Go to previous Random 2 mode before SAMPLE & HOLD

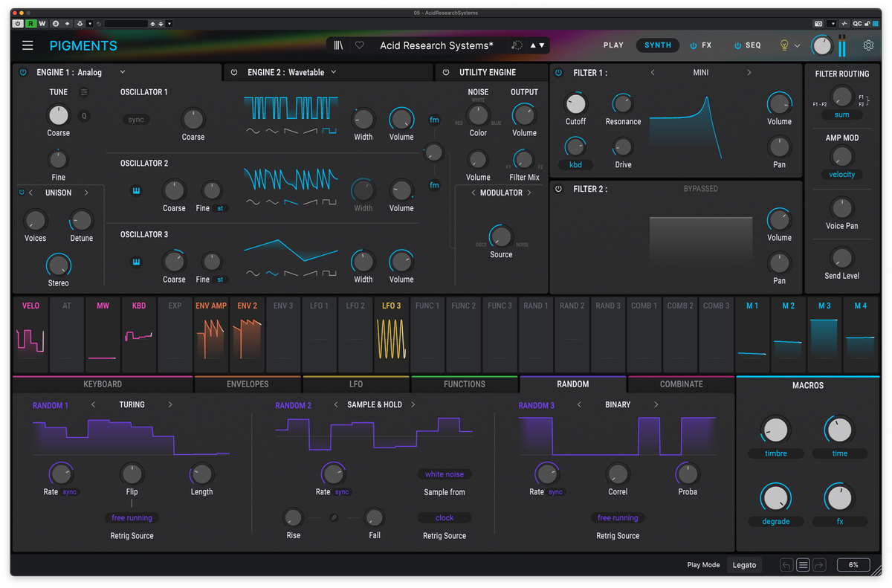coord(336,405)
